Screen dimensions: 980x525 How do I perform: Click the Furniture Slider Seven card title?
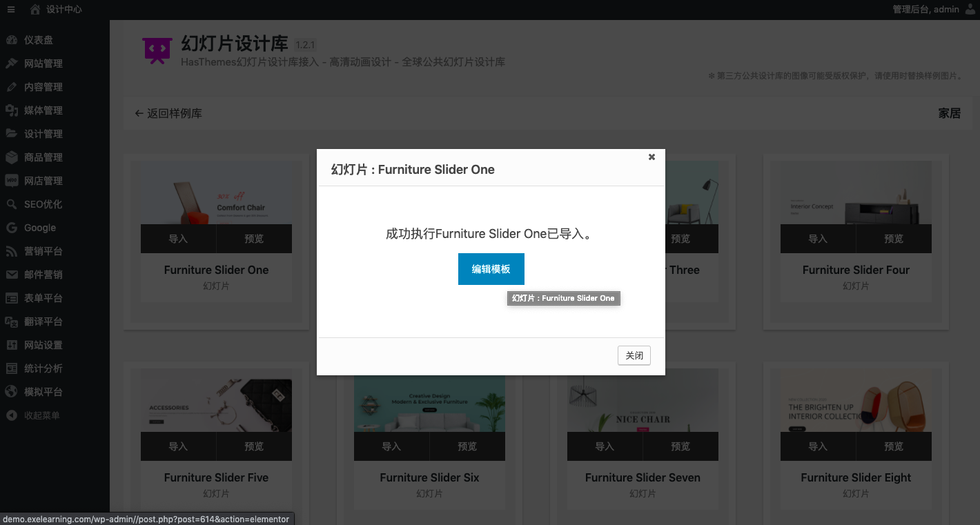(x=643, y=477)
